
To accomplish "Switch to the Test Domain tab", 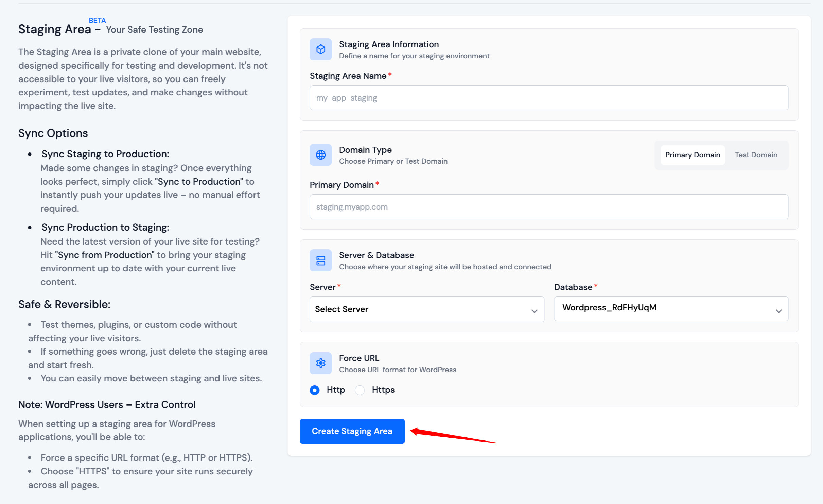I will coord(756,155).
